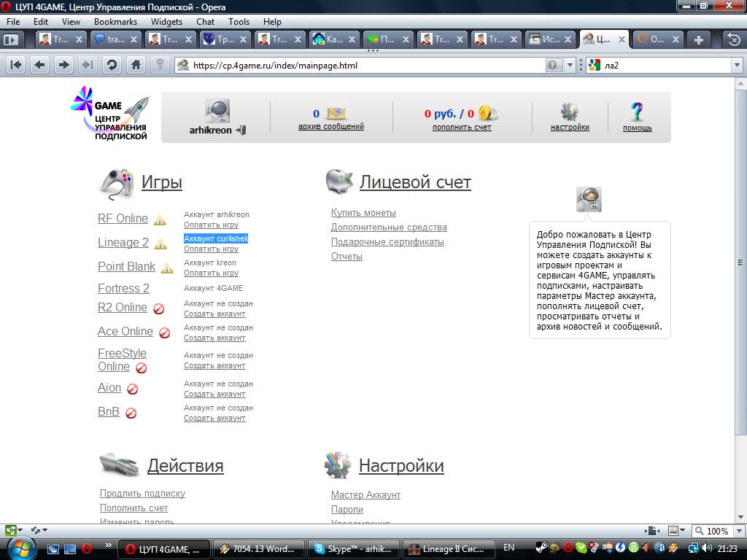The height and width of the screenshot is (560, 747).
Task: Open the Fortress 2 game link
Action: point(123,288)
